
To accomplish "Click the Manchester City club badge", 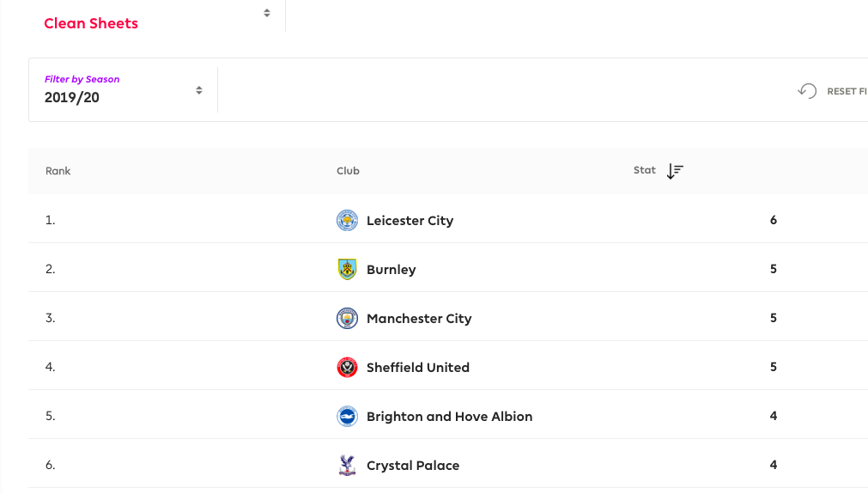I will click(x=347, y=319).
